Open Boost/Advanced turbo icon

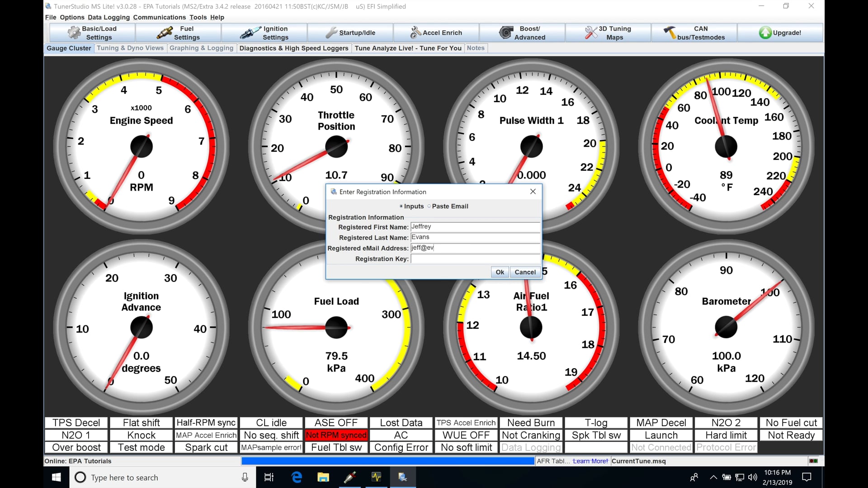(505, 33)
